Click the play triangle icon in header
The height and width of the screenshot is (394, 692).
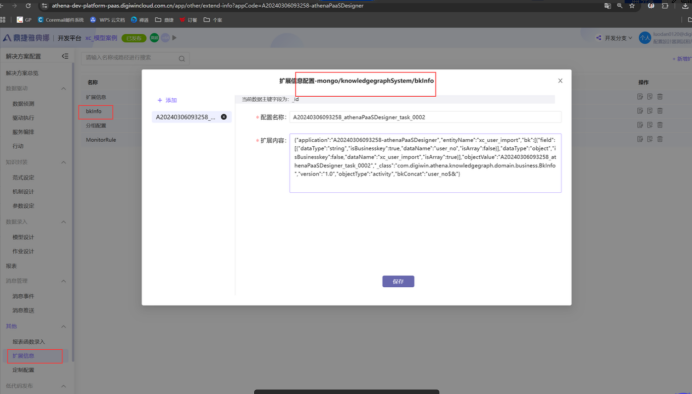coord(174,38)
